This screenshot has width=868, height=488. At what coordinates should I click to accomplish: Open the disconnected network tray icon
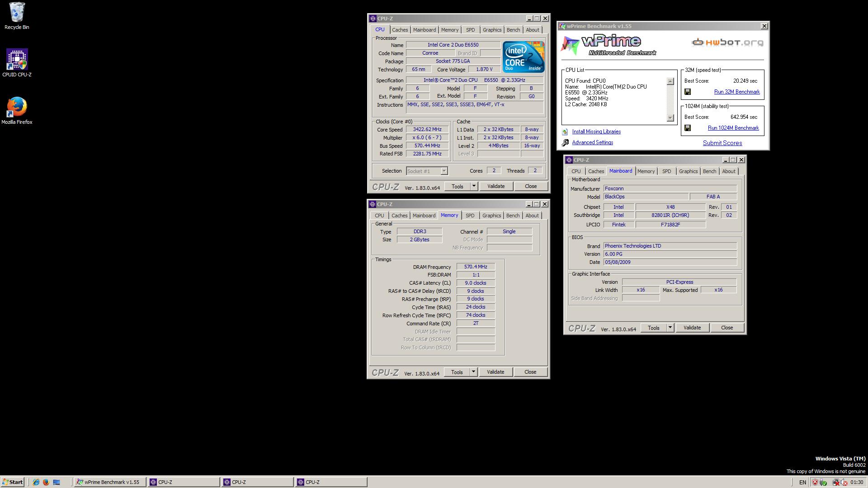point(836,482)
